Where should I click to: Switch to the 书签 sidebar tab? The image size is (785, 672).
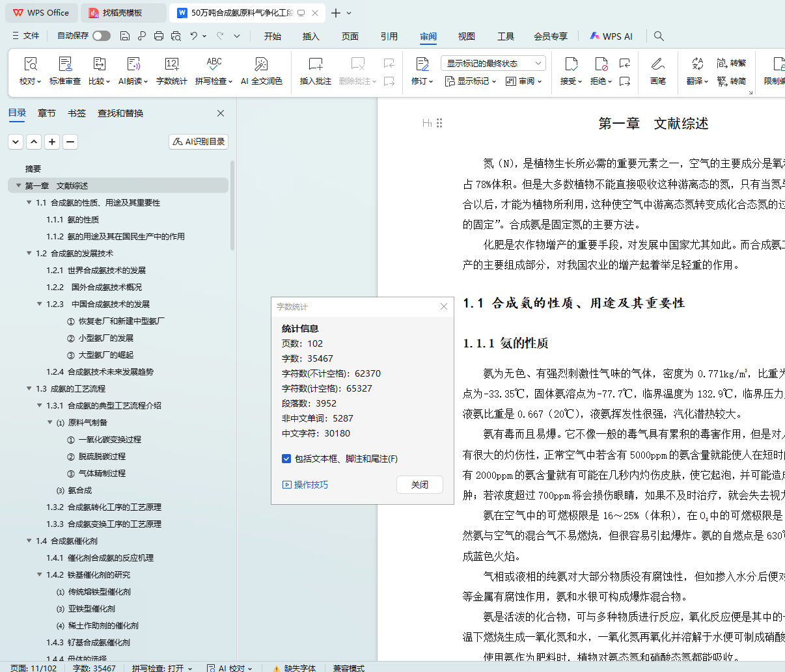pyautogui.click(x=77, y=113)
